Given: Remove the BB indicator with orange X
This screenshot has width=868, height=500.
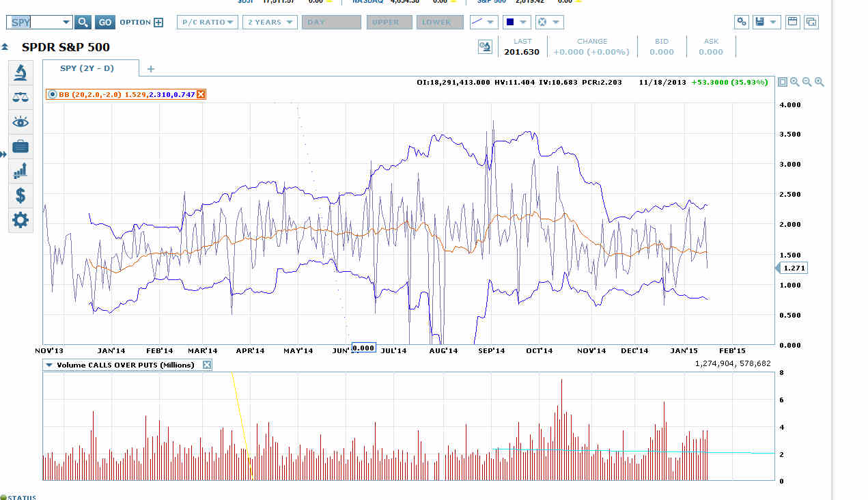Looking at the screenshot, I should point(201,94).
